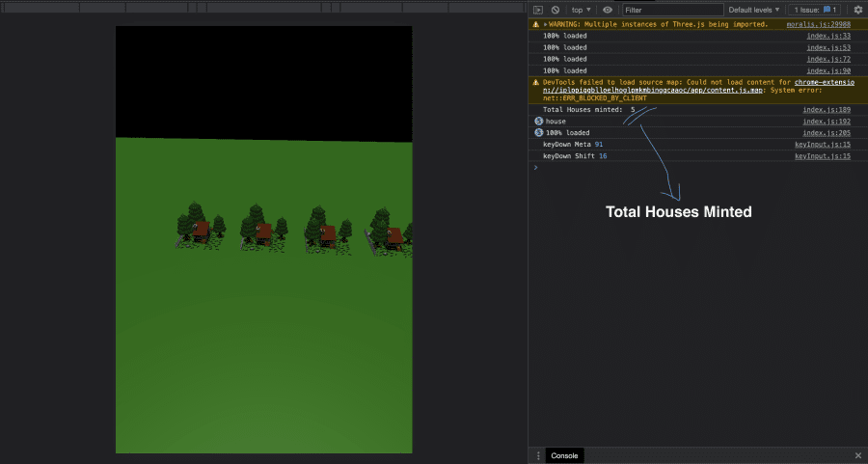Click the warning icon beside Three.js warning

click(535, 24)
